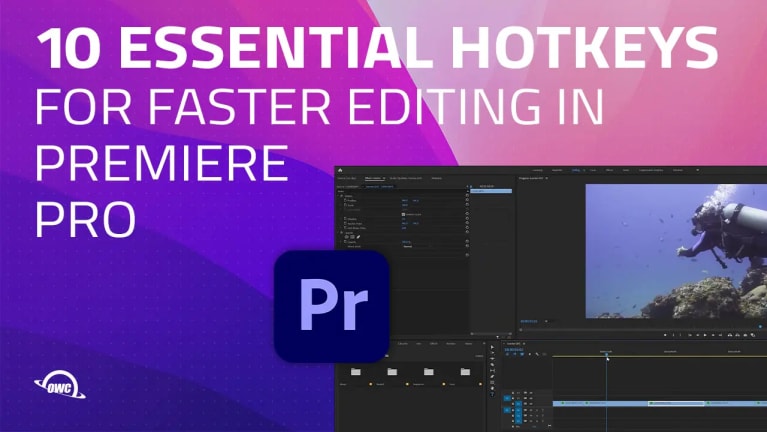Click the Extract button in Program Monitor

[738, 335]
